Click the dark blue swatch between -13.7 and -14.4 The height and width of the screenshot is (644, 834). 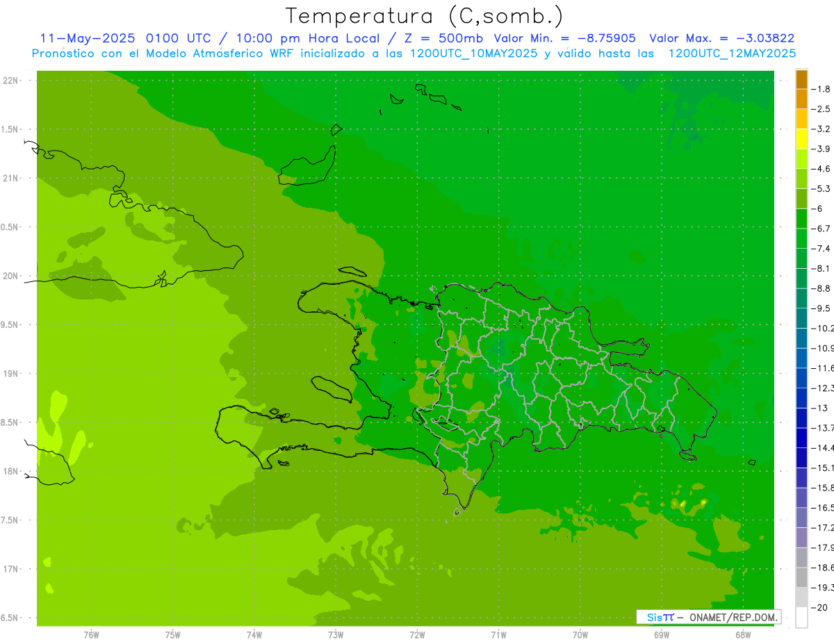coord(801,438)
